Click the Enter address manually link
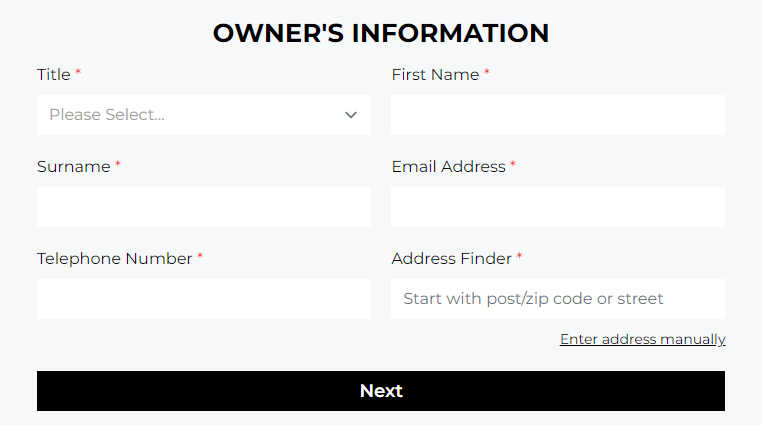This screenshot has width=762, height=425. [642, 339]
